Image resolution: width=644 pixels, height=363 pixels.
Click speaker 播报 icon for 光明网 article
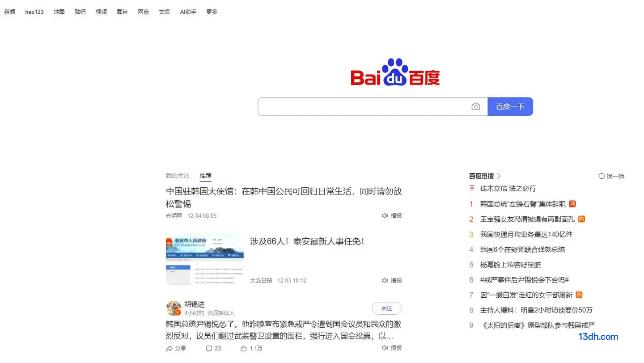pyautogui.click(x=385, y=215)
